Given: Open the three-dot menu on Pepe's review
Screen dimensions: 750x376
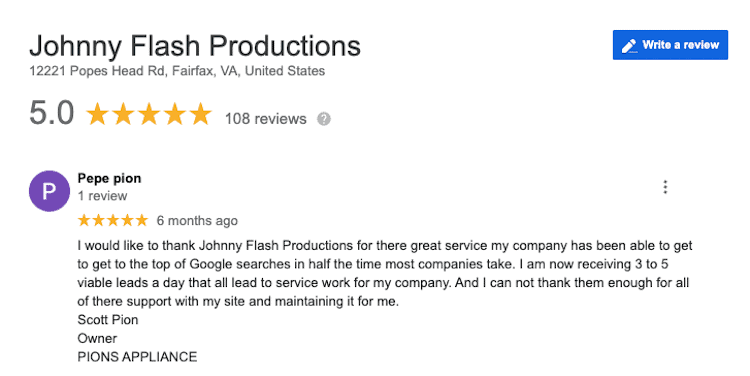Looking at the screenshot, I should (665, 187).
